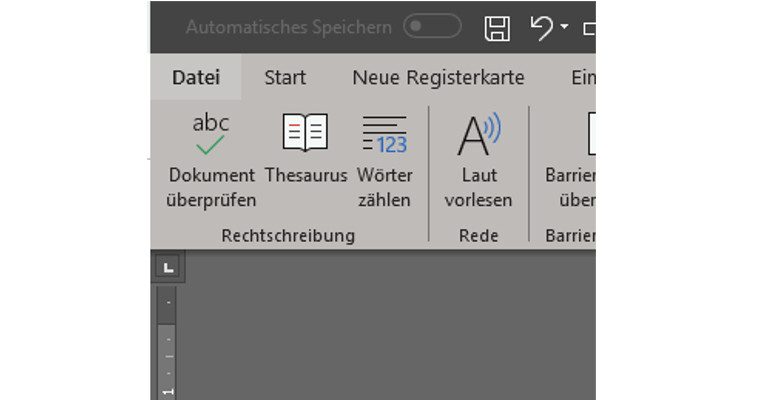The image size is (768, 400).
Task: Click the Rede group label
Action: 478,236
